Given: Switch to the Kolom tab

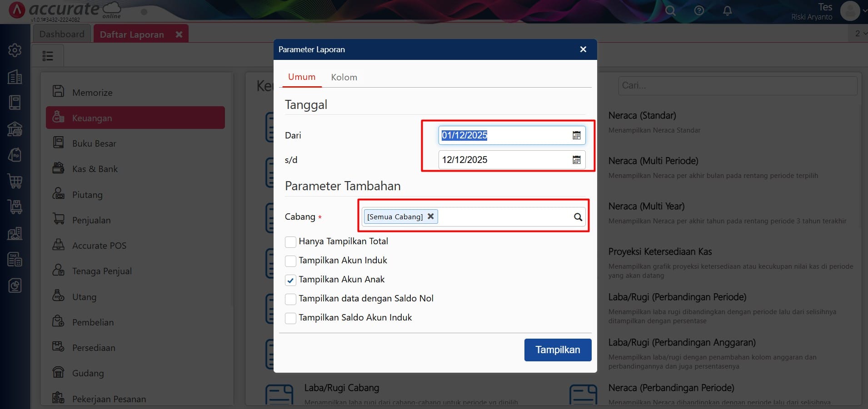Looking at the screenshot, I should pyautogui.click(x=344, y=77).
